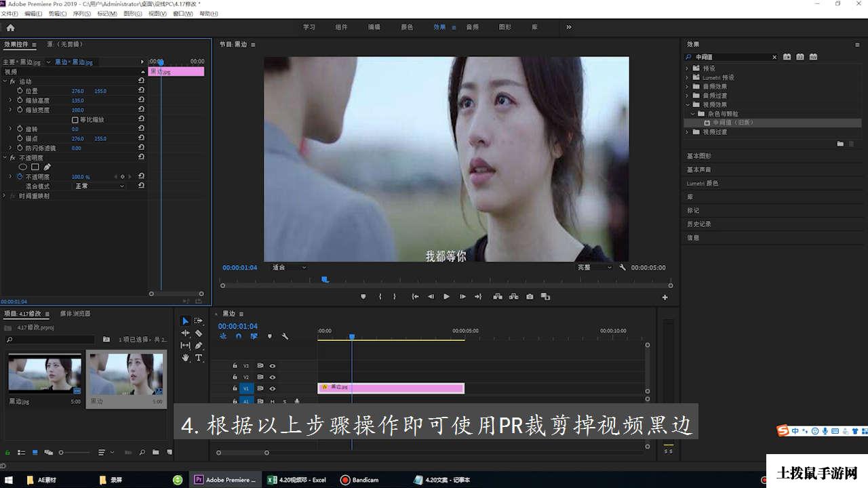
Task: Select the free draw bezier mask pen
Action: point(47,167)
